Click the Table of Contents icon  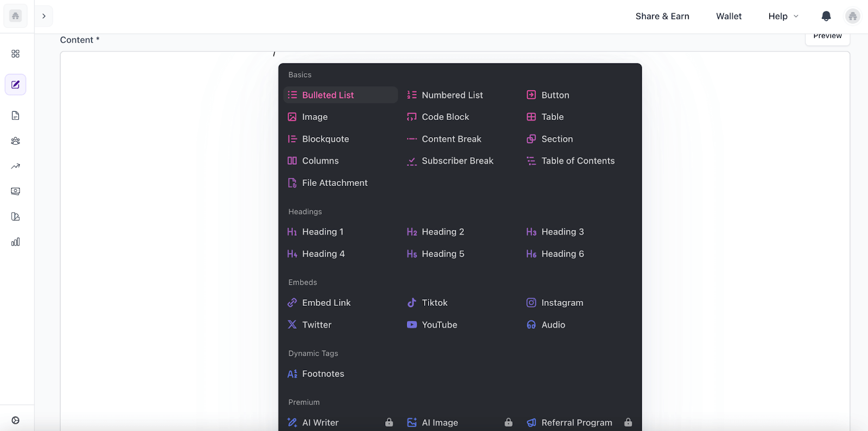pos(531,160)
